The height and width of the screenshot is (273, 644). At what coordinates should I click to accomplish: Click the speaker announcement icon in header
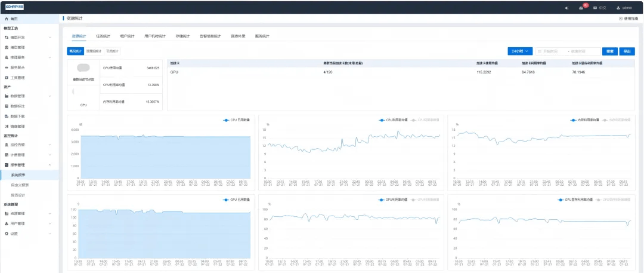[x=567, y=8]
